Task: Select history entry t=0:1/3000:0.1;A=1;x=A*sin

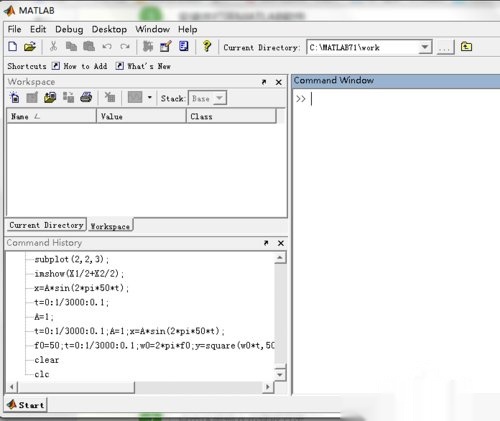Action: point(129,331)
